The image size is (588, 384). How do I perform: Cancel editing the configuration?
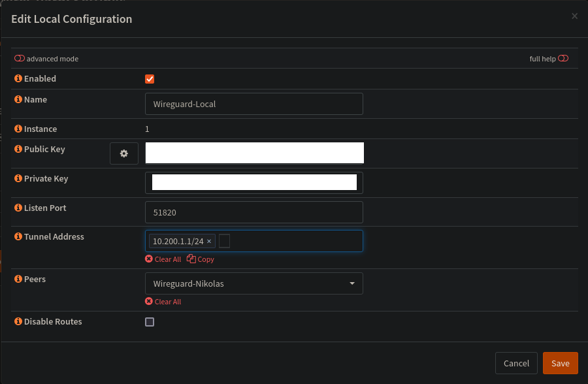[516, 363]
